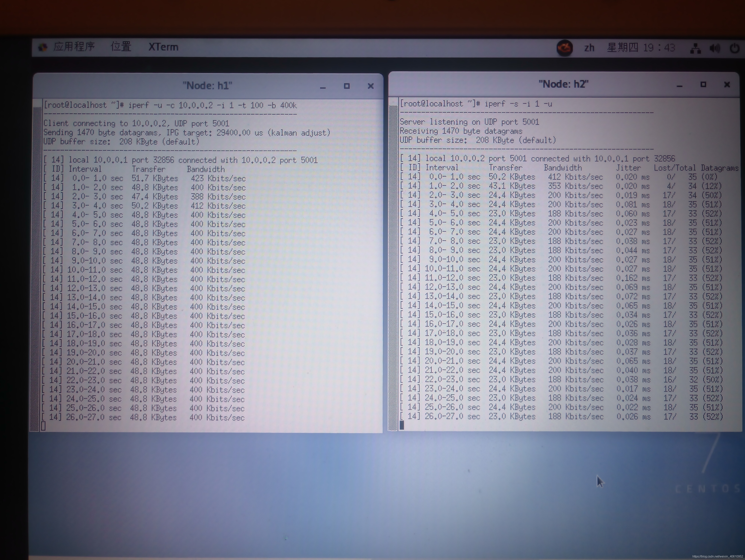Viewport: 745px width, 560px height.
Task: Minimize the "Node: h2" window
Action: click(679, 85)
